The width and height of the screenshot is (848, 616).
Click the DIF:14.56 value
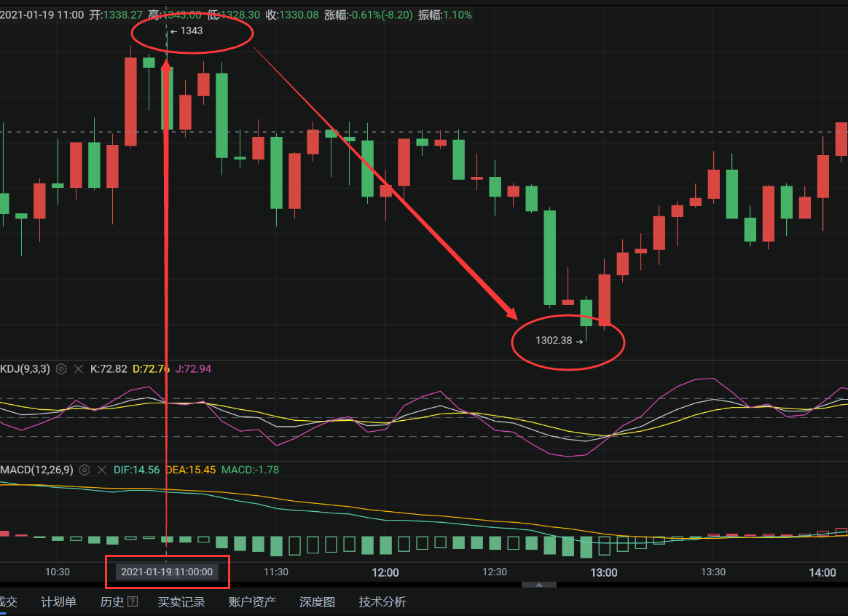pos(136,470)
